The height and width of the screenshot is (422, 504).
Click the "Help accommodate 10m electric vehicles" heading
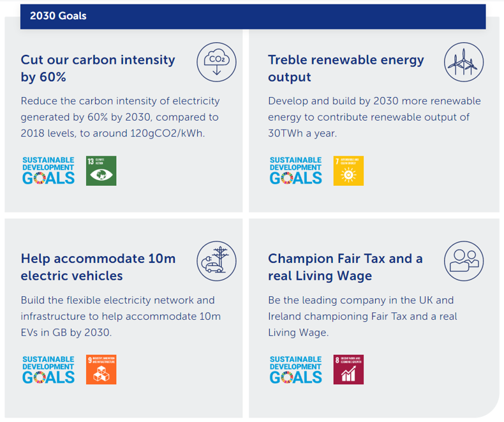(x=98, y=267)
